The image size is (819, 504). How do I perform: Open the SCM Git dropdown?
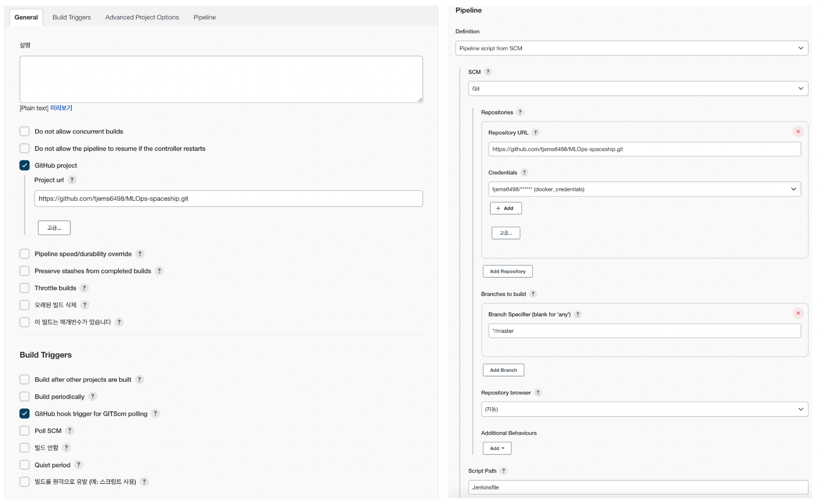(x=638, y=88)
